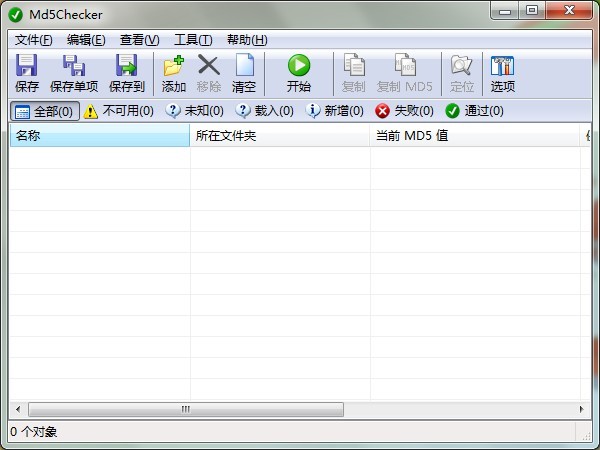Sort by Name (名称) column header
Screen dimensions: 600x450
tap(99, 135)
